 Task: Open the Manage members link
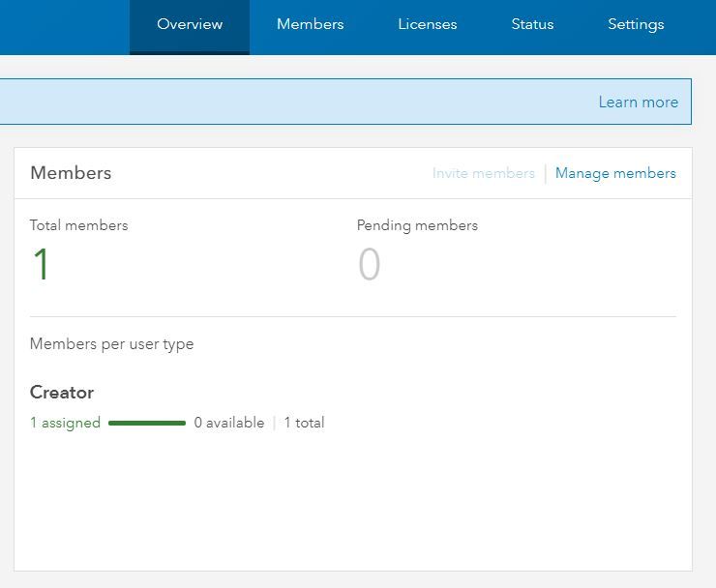click(x=615, y=174)
